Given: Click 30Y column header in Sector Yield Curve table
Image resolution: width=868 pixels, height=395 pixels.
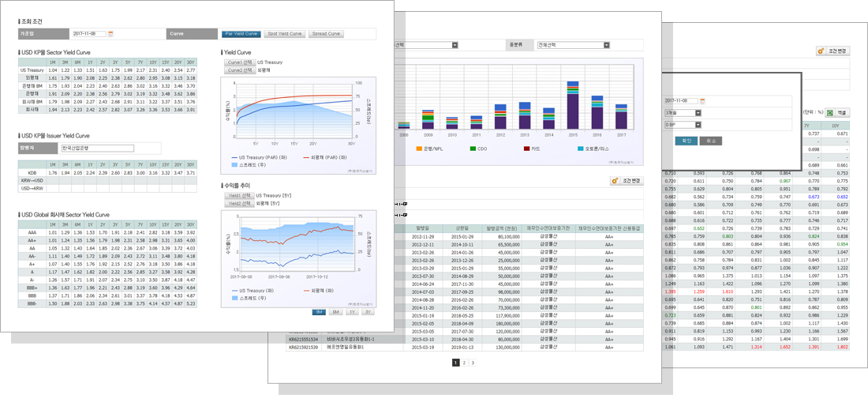Looking at the screenshot, I should [x=190, y=62].
